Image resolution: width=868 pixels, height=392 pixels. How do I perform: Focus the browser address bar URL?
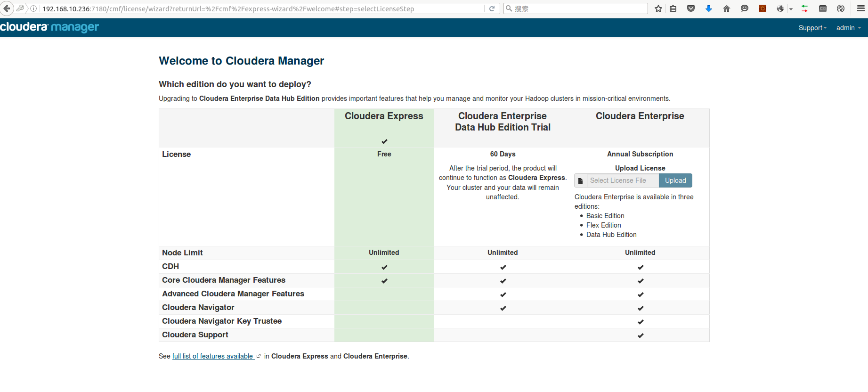263,8
